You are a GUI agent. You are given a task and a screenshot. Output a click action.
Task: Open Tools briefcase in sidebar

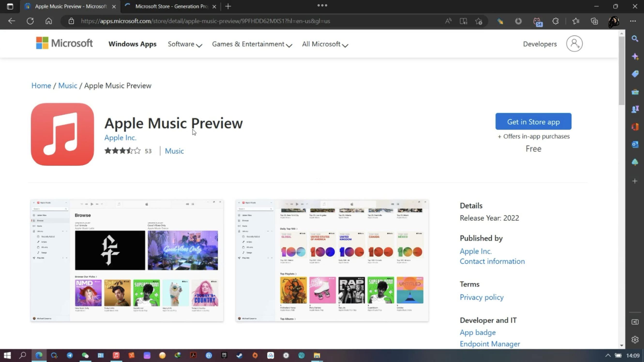[x=635, y=92]
